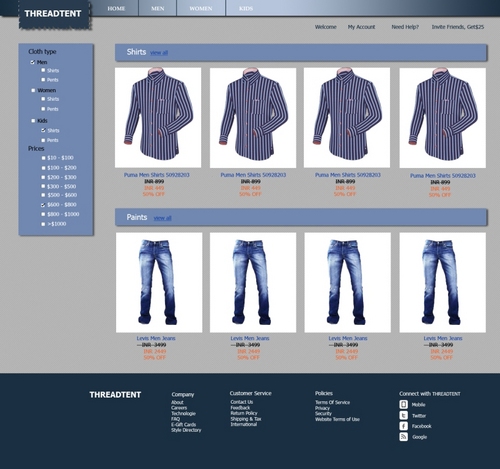The width and height of the screenshot is (500, 469).
Task: Open the About footer link
Action: coord(177,402)
